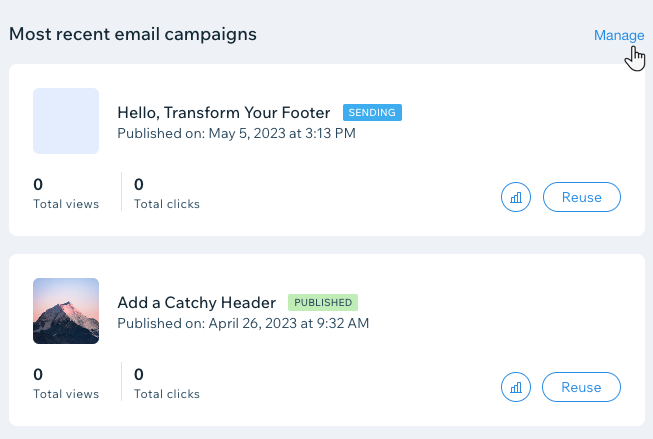Image resolution: width=653 pixels, height=439 pixels.
Task: Open the blank thumbnail of the sending campaign
Action: pos(66,121)
